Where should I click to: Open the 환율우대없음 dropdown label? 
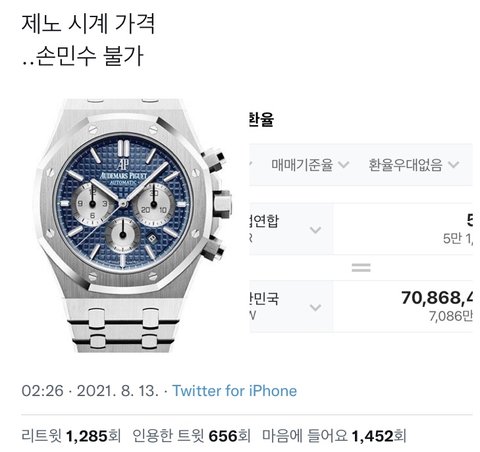(x=405, y=165)
